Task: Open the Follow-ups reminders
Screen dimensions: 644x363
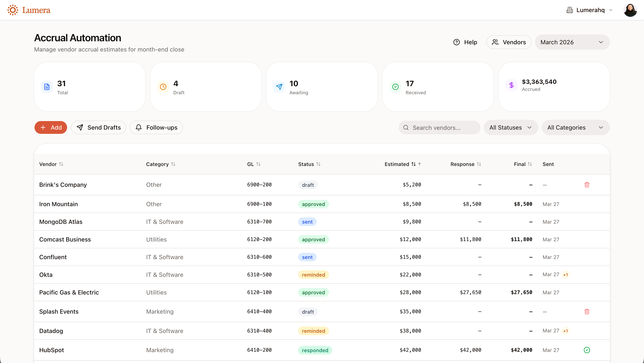Action: click(156, 127)
